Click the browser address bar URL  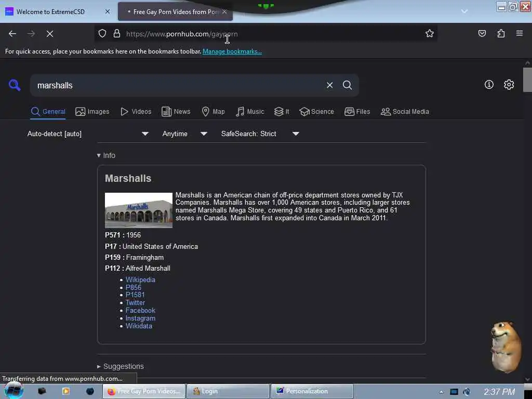182,34
